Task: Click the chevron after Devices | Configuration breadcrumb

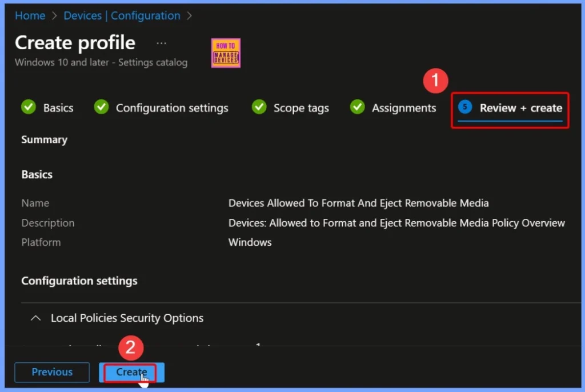Action: pyautogui.click(x=189, y=16)
